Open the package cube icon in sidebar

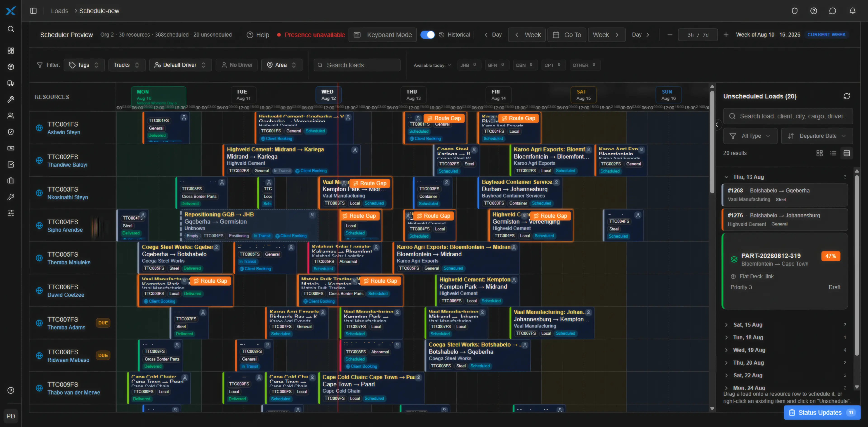pyautogui.click(x=11, y=67)
